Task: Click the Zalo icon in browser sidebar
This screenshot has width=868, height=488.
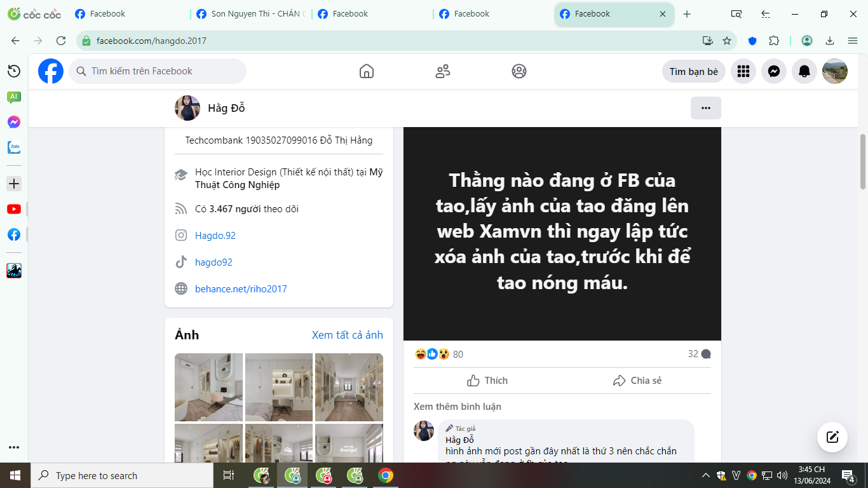Action: [14, 147]
